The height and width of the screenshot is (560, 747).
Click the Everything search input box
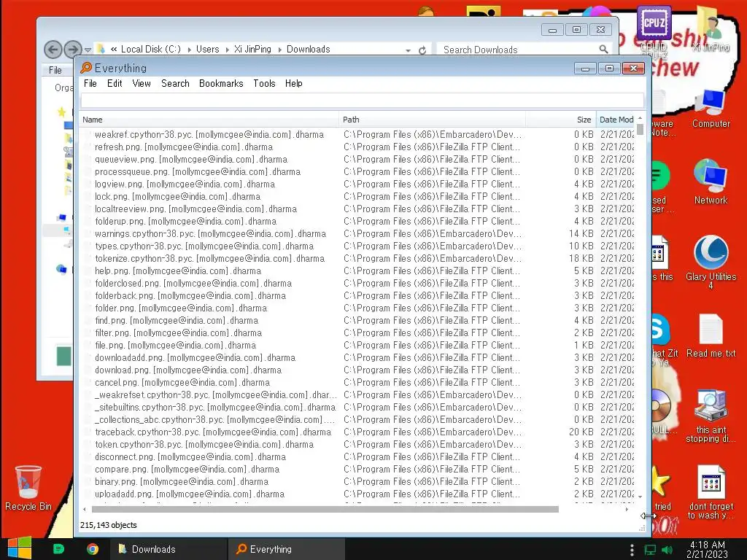coord(362,101)
